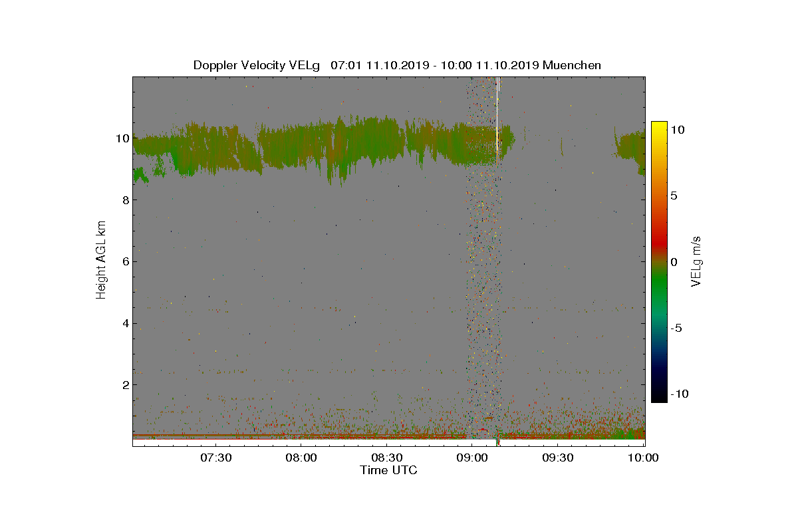Click the 'Height AGL km' axis title

pyautogui.click(x=102, y=261)
